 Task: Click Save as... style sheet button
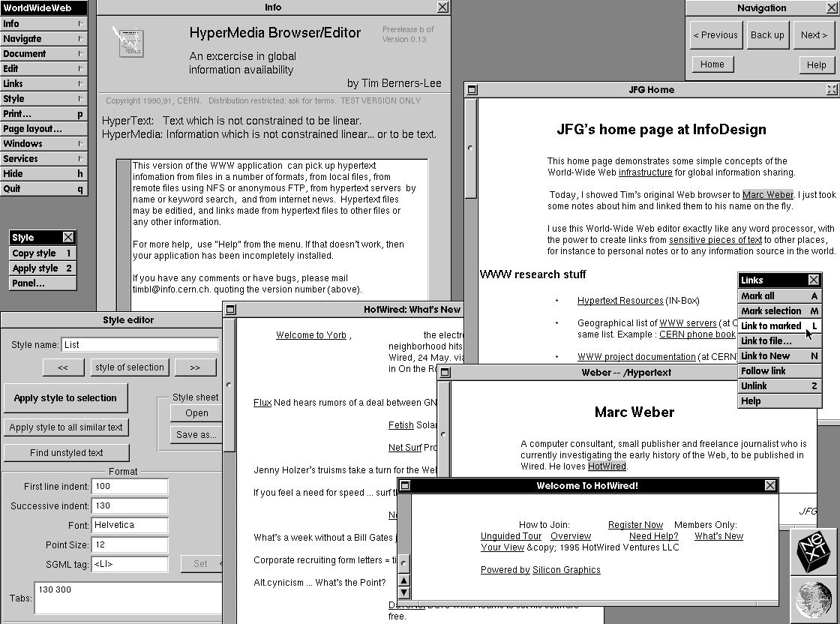pyautogui.click(x=196, y=434)
